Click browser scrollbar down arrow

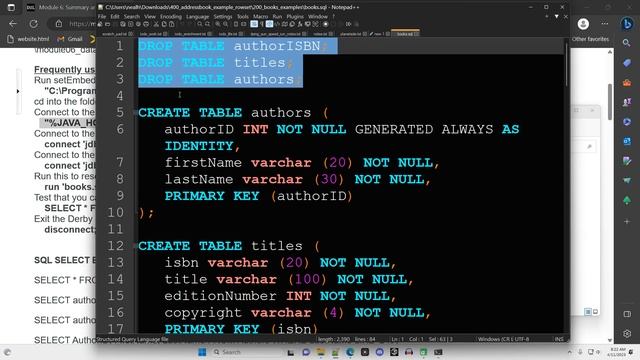tap(610, 340)
